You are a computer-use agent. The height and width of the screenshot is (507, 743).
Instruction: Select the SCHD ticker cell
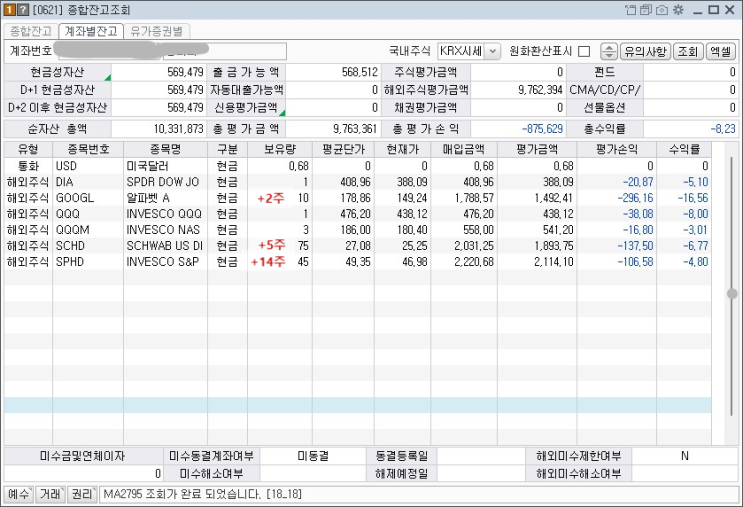[88, 246]
